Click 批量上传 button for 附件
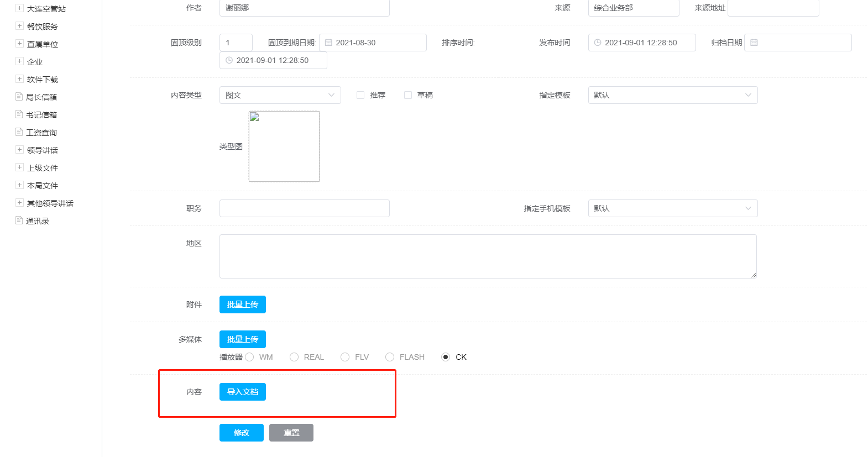Screen dimensions: 868x457 click(x=243, y=304)
